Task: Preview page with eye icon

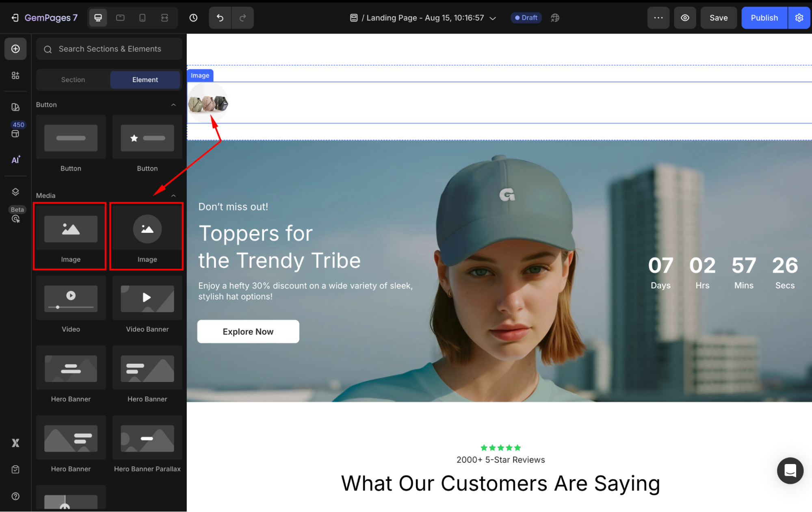Action: click(x=685, y=18)
